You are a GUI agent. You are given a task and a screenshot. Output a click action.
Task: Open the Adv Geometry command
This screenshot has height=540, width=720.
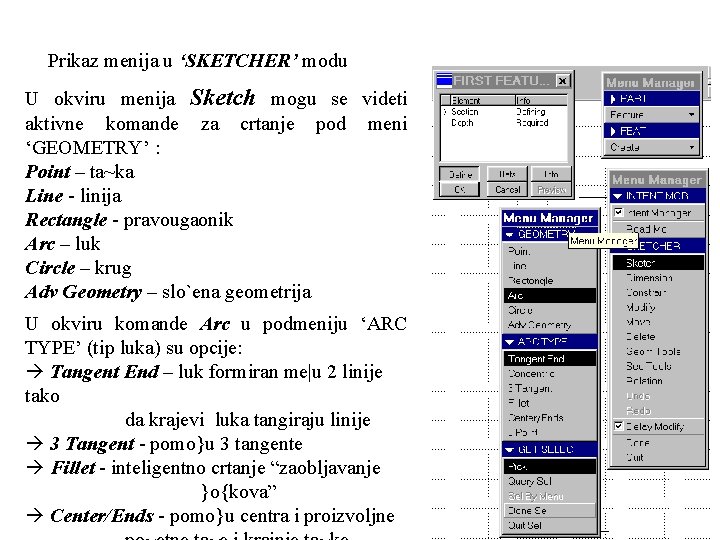tap(550, 325)
